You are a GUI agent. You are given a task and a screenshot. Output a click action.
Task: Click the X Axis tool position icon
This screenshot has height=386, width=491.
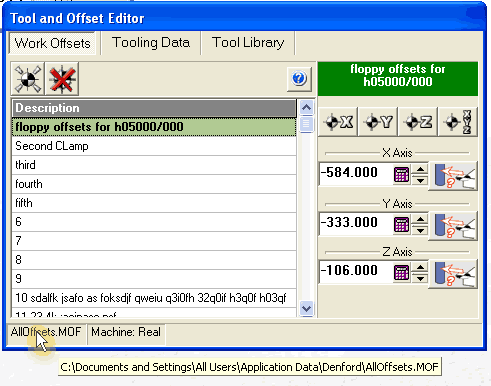tap(453, 176)
